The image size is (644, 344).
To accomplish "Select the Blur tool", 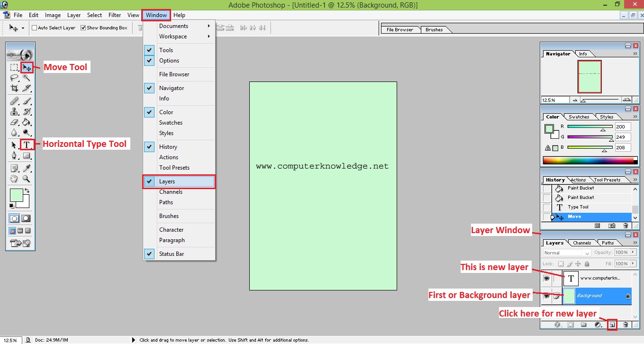I will (15, 133).
